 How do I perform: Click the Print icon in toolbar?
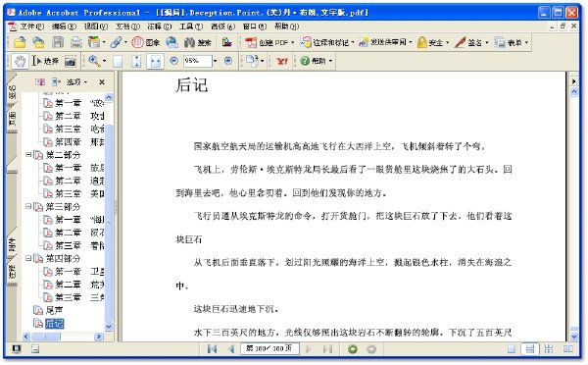click(76, 42)
